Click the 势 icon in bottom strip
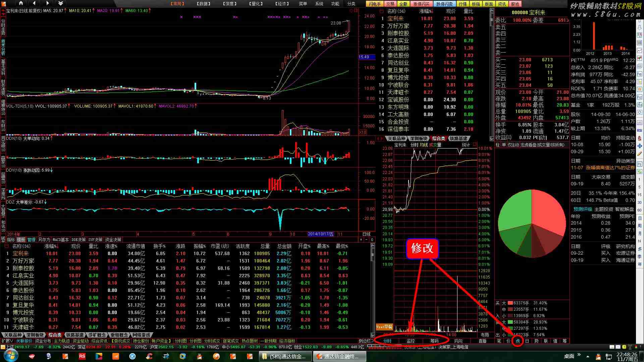 coord(536,341)
